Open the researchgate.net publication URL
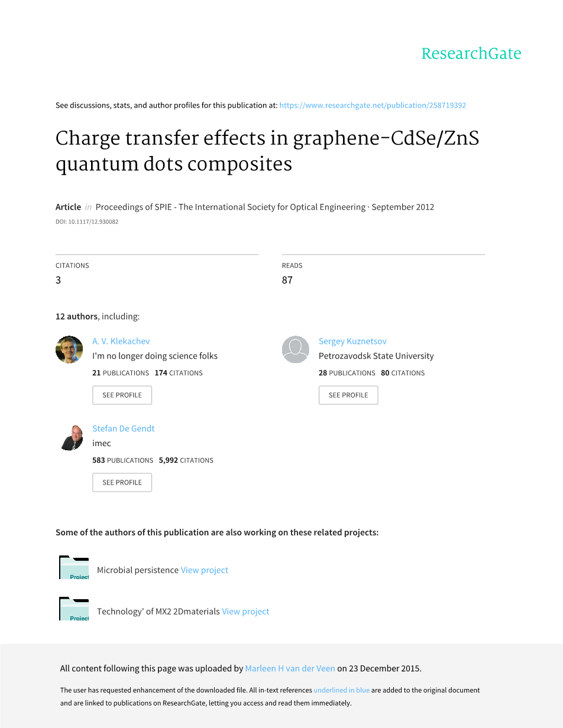The image size is (563, 728). (373, 105)
